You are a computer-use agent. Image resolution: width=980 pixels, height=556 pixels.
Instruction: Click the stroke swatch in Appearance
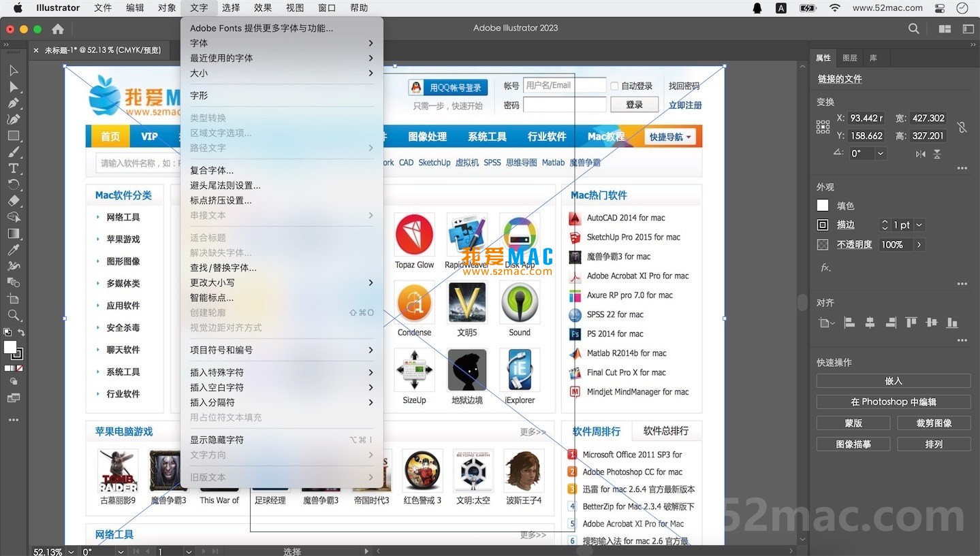pos(823,225)
